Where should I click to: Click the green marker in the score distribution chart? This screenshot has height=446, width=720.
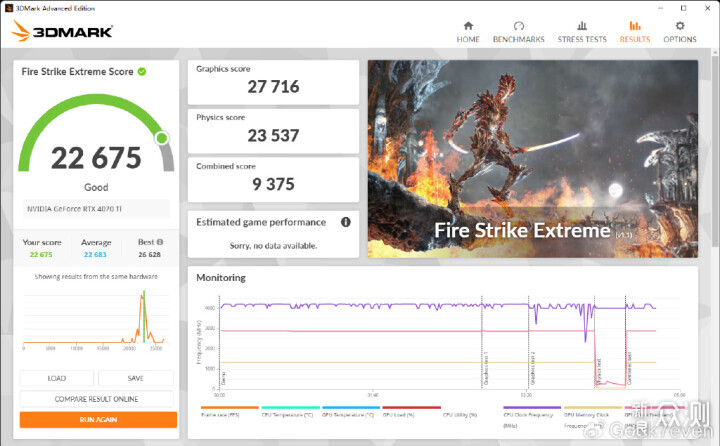[144, 316]
